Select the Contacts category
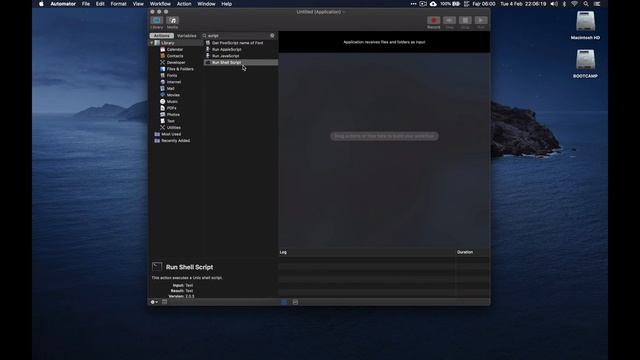Viewport: 640px width, 360px height. coord(175,56)
